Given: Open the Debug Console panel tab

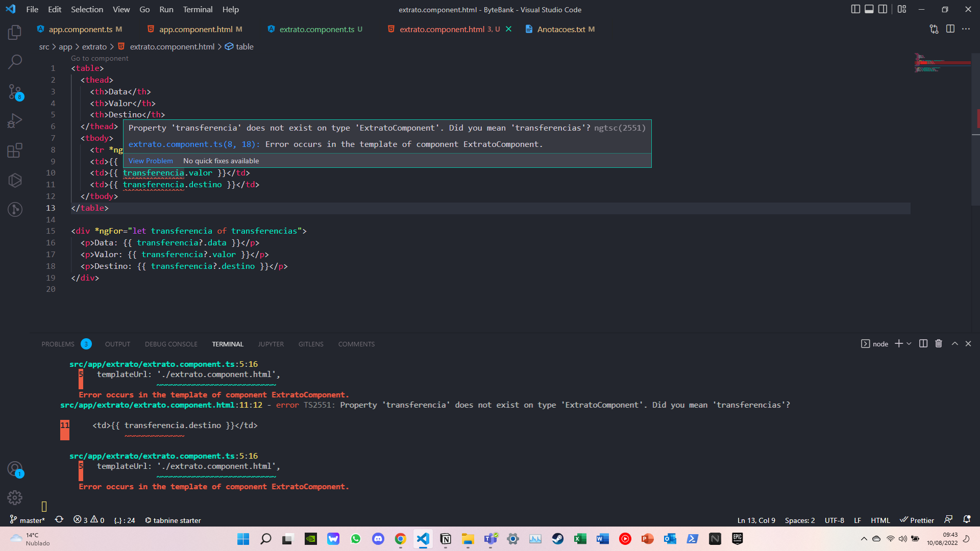Looking at the screenshot, I should pos(171,344).
